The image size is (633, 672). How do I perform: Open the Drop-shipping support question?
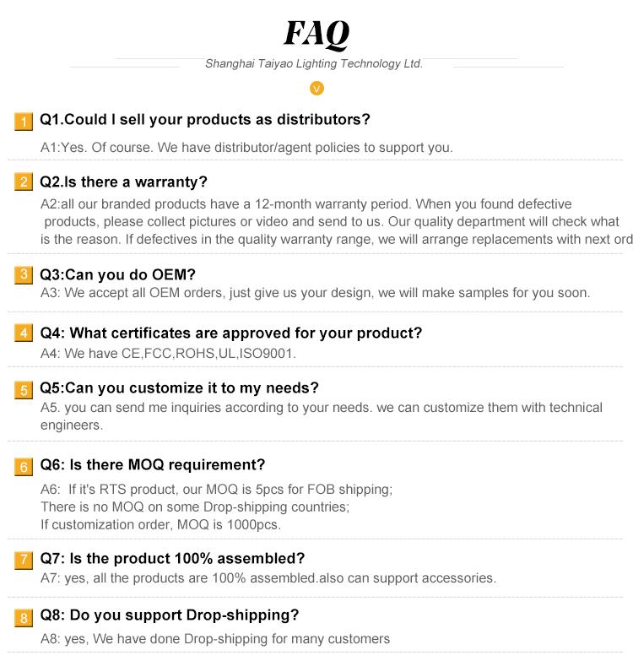click(170, 615)
